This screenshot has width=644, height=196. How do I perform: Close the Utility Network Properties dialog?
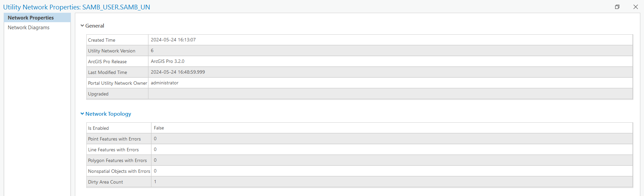click(x=635, y=7)
